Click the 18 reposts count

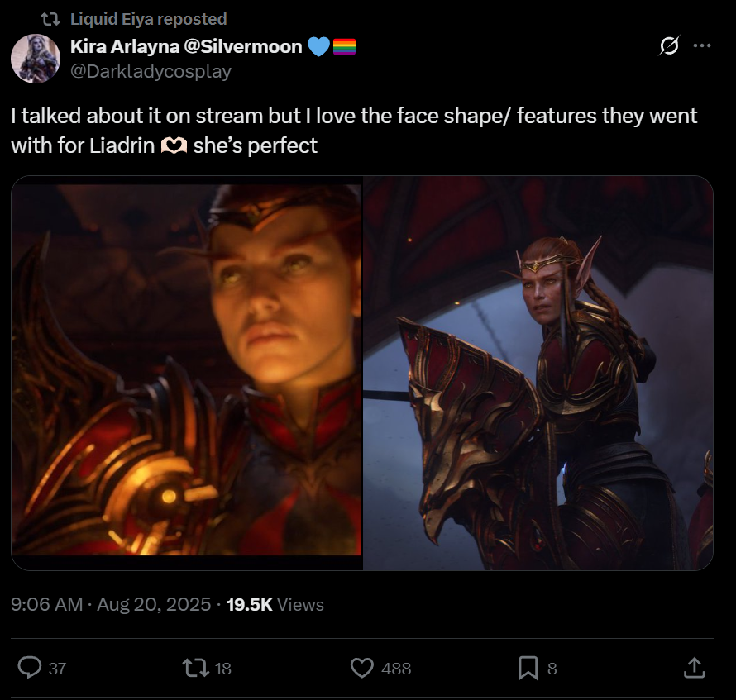(x=223, y=668)
